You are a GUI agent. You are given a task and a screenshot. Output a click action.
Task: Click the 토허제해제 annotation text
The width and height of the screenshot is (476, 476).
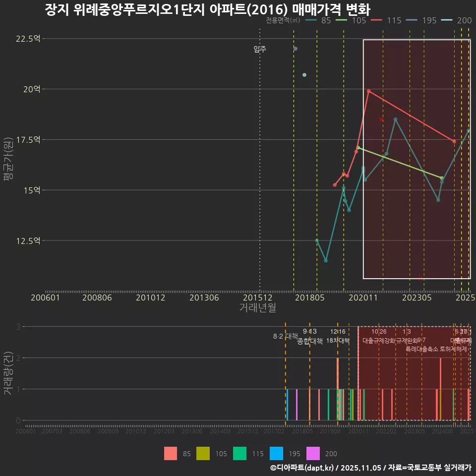454,348
